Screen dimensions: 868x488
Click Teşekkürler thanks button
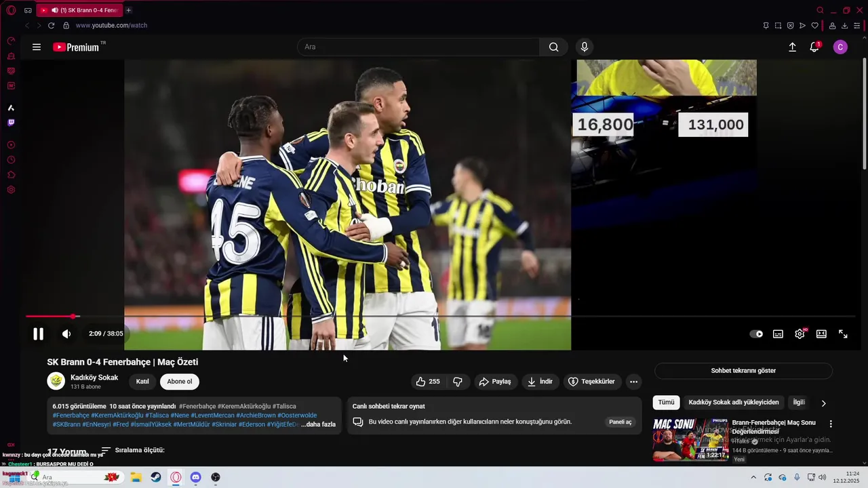[591, 382]
